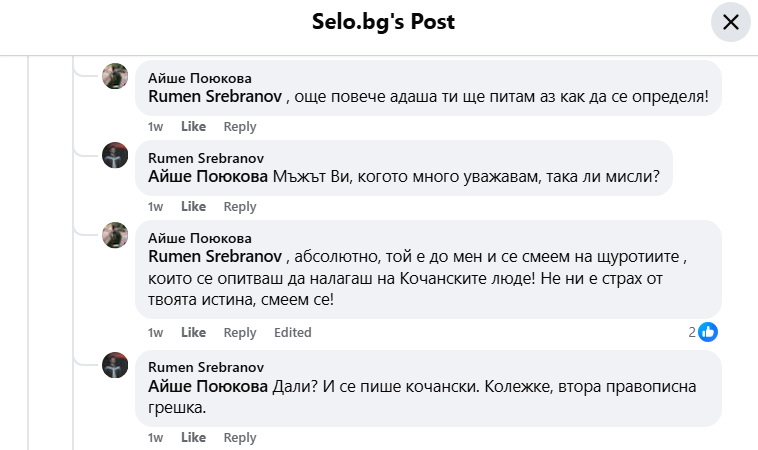Open Rumen Srebranov avatar on second comment
Image resolution: width=758 pixels, height=450 pixels.
click(116, 155)
